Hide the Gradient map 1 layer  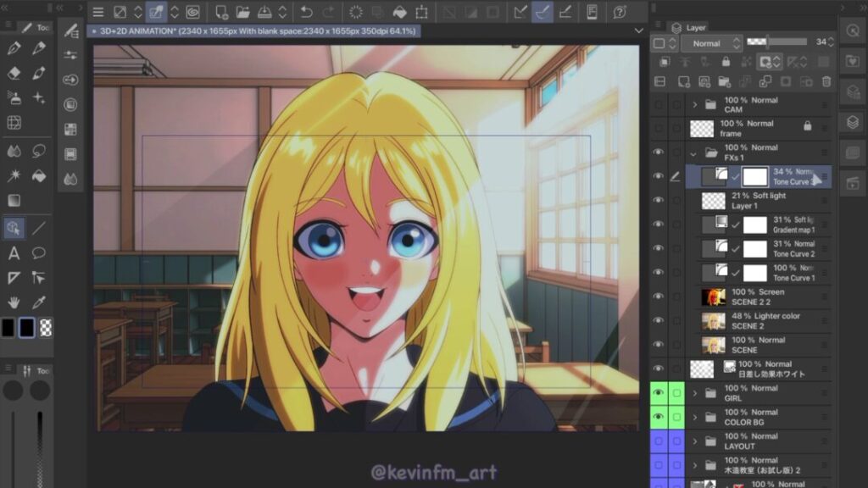658,224
